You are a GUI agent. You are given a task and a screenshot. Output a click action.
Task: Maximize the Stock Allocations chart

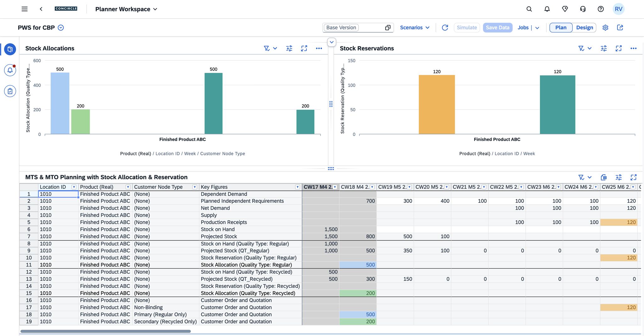[x=304, y=48]
